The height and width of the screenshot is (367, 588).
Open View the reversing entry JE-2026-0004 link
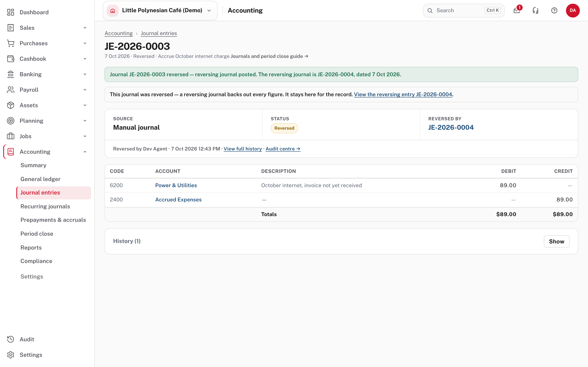pos(403,94)
